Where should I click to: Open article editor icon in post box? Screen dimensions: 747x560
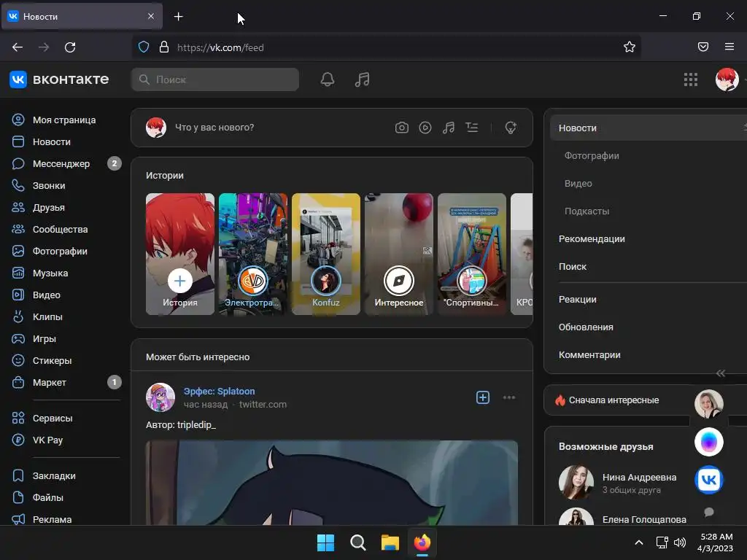click(x=472, y=128)
